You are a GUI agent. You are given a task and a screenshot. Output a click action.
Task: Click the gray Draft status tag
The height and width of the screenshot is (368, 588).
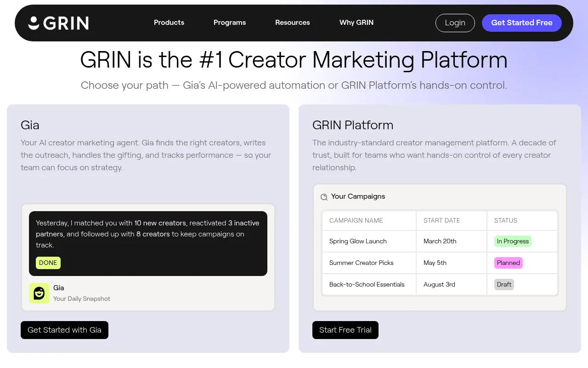(504, 284)
